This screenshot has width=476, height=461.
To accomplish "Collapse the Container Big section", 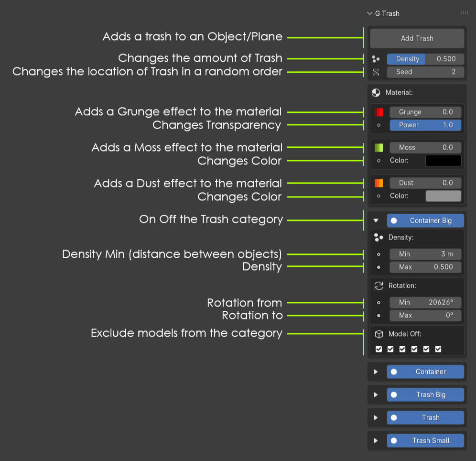I will (376, 220).
